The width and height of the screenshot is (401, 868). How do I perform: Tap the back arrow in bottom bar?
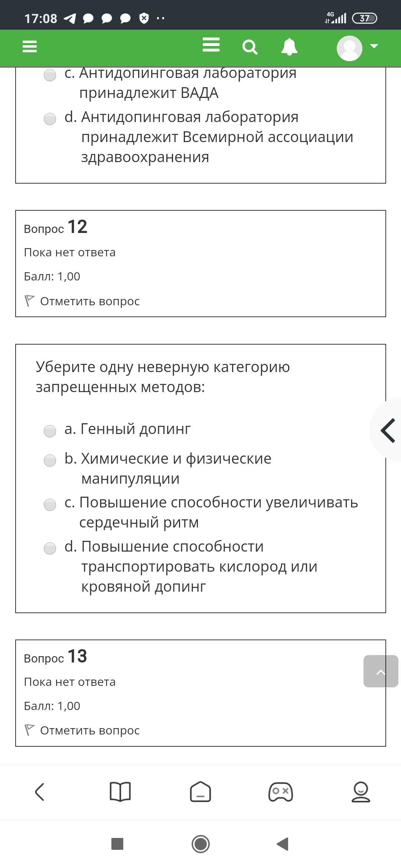[40, 792]
